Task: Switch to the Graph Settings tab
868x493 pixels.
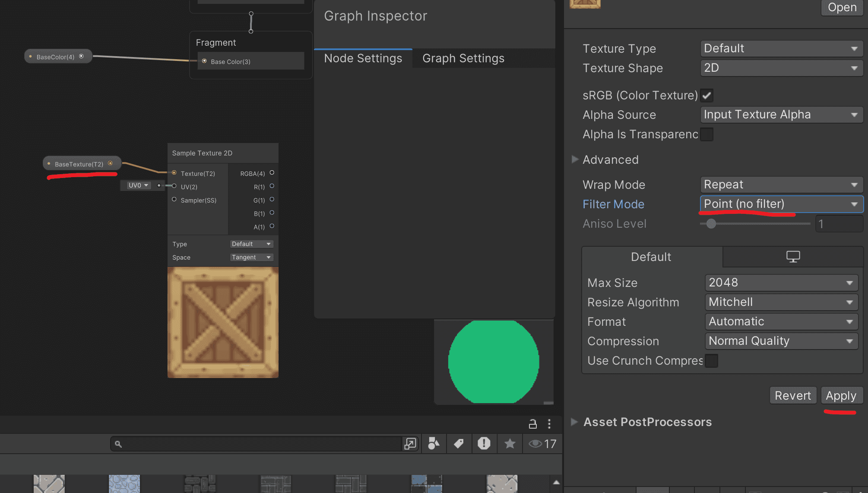Action: click(463, 58)
